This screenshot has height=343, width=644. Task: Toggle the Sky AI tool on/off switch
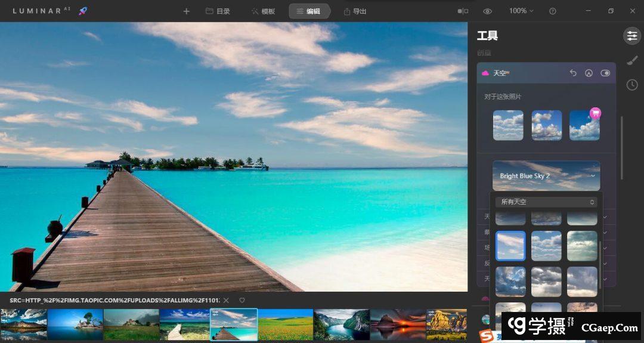(x=605, y=73)
